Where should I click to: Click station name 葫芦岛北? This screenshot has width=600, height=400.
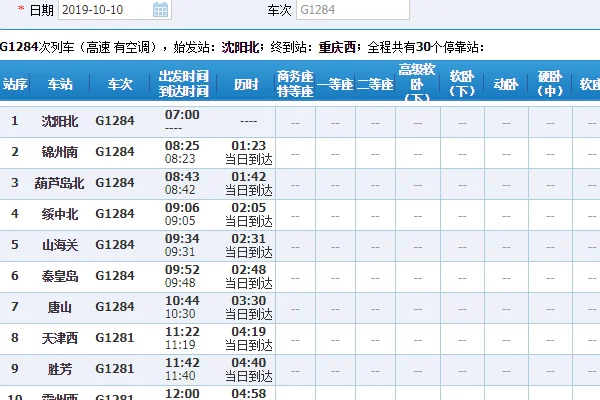pos(59,183)
